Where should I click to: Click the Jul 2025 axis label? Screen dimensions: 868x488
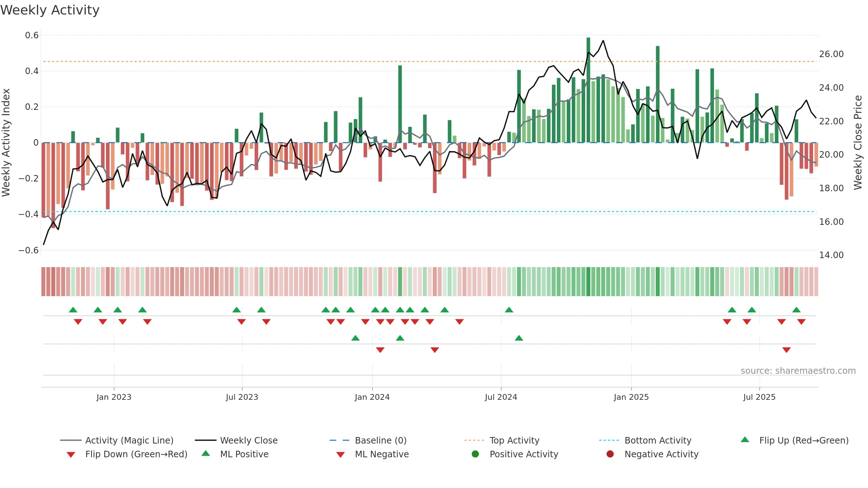(x=759, y=397)
